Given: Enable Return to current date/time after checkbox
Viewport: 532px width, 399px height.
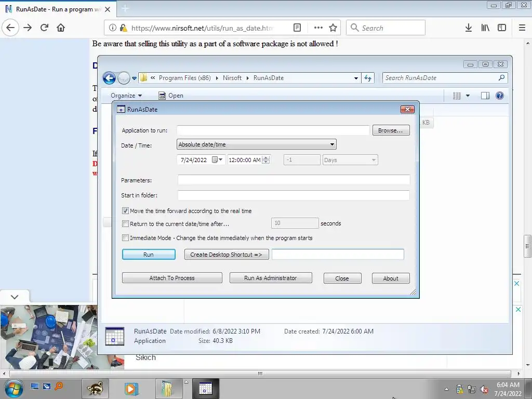Looking at the screenshot, I should coord(125,224).
